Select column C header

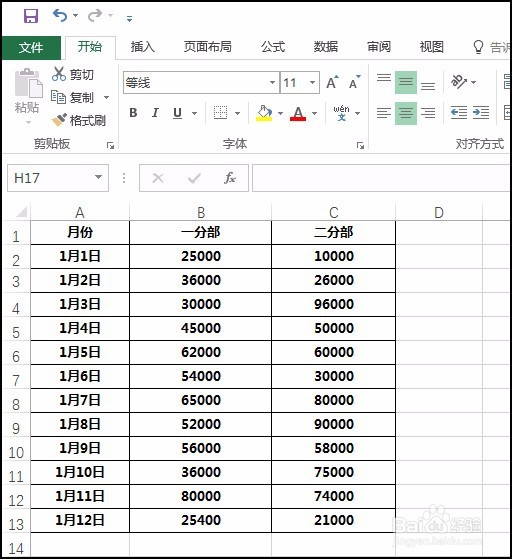(333, 212)
